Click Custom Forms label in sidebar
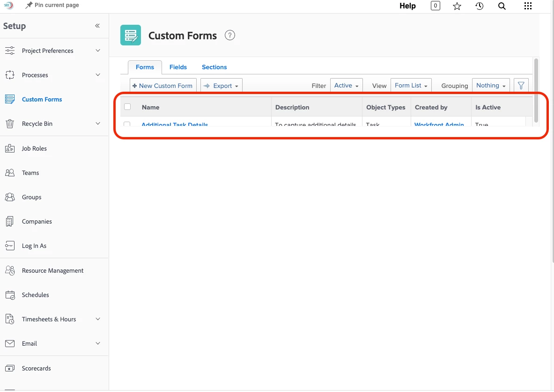Image resolution: width=554 pixels, height=392 pixels. click(42, 100)
